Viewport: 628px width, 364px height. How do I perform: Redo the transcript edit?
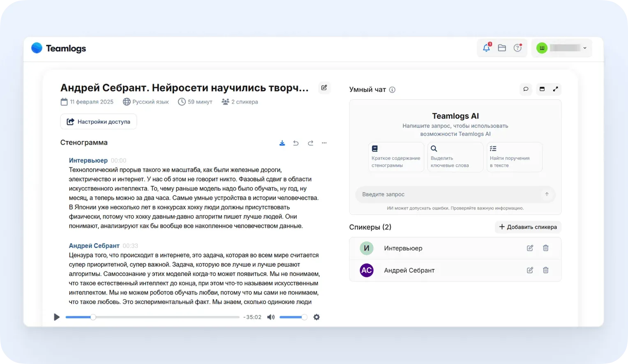click(x=310, y=143)
